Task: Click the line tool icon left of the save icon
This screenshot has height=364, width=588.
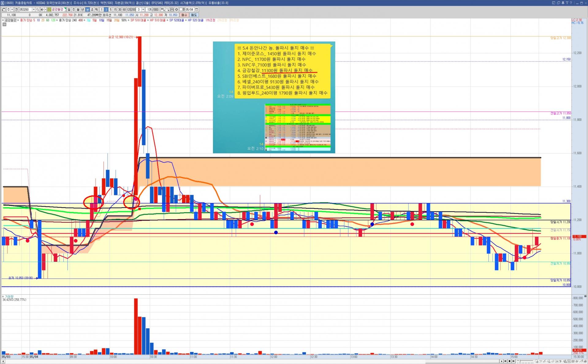Action: point(167,9)
